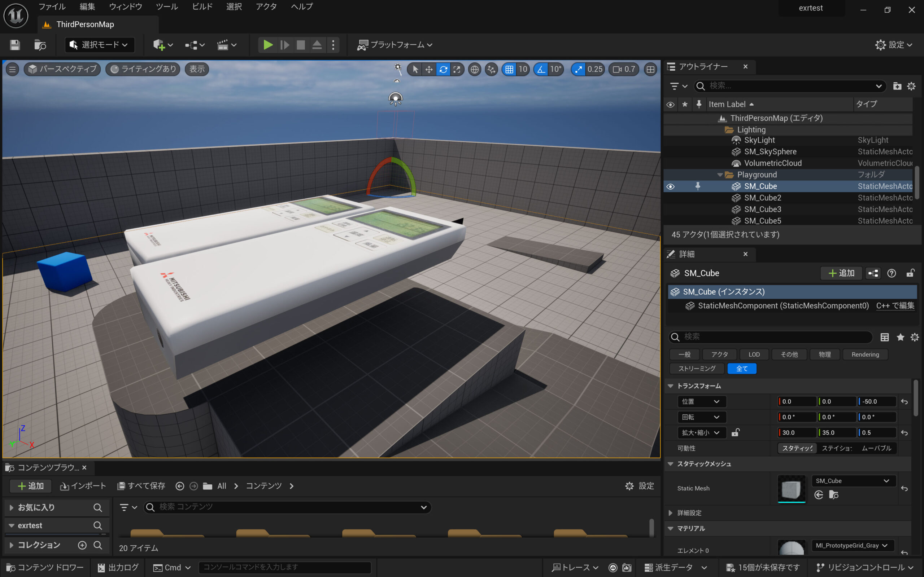Open the ビルド menu
The height and width of the screenshot is (577, 924).
point(202,6)
